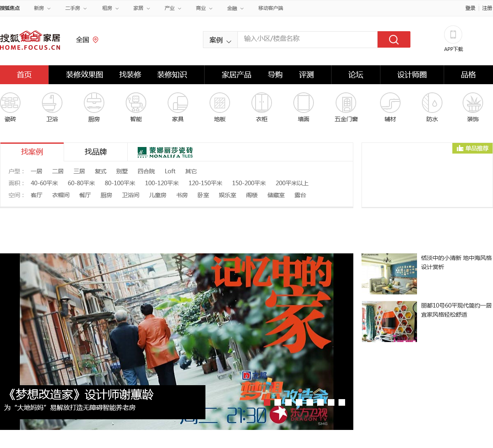
Task: Expand the 家居 dropdown in top bar
Action: [x=142, y=8]
